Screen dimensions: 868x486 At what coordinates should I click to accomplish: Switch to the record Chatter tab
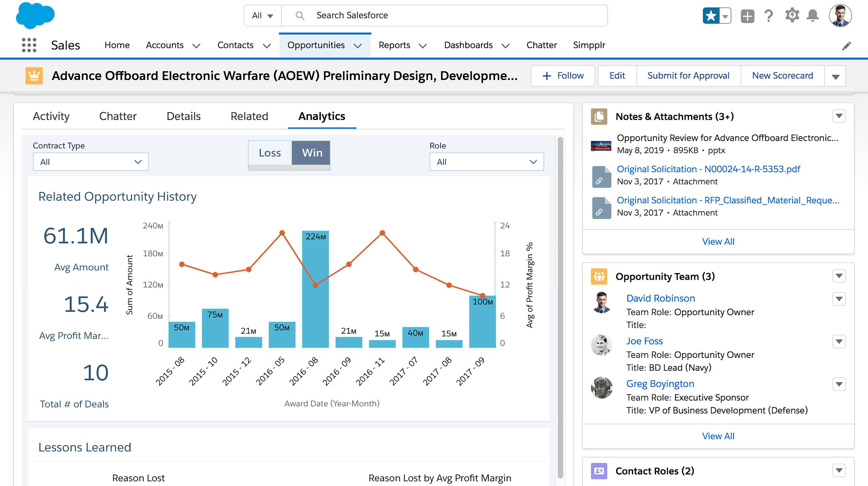coord(118,116)
